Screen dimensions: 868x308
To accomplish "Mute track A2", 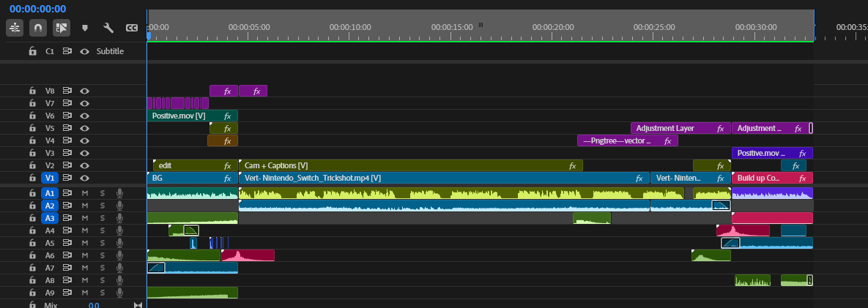I will (85, 206).
